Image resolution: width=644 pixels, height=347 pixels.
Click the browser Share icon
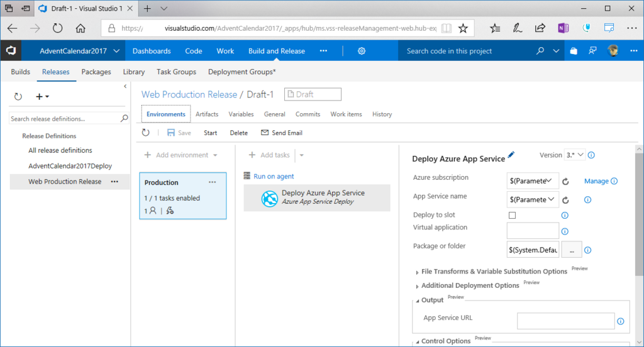(540, 28)
